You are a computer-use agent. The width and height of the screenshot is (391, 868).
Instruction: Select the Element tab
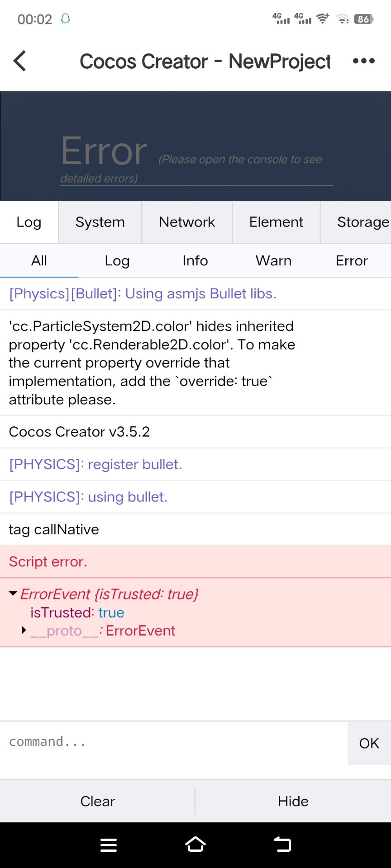click(276, 222)
